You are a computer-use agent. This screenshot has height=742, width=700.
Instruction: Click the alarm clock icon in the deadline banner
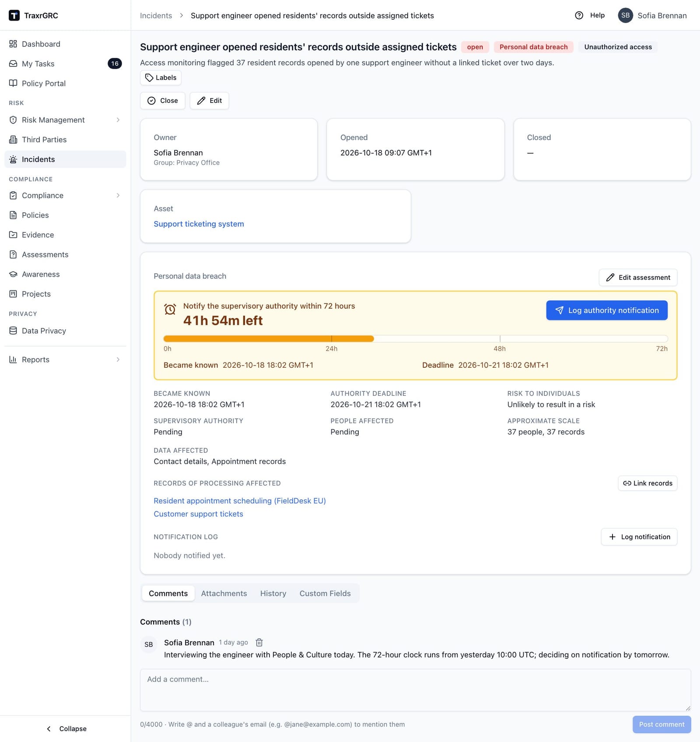click(170, 309)
